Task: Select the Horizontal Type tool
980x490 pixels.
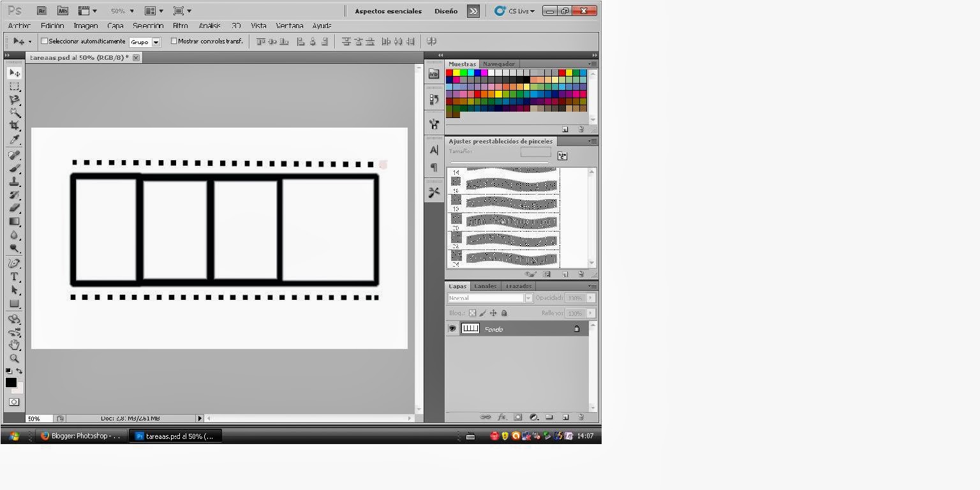Action: (x=14, y=277)
